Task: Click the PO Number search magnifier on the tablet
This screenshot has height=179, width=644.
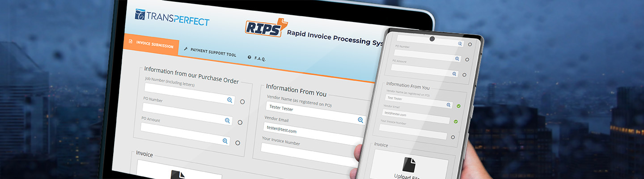Action: coord(227,120)
